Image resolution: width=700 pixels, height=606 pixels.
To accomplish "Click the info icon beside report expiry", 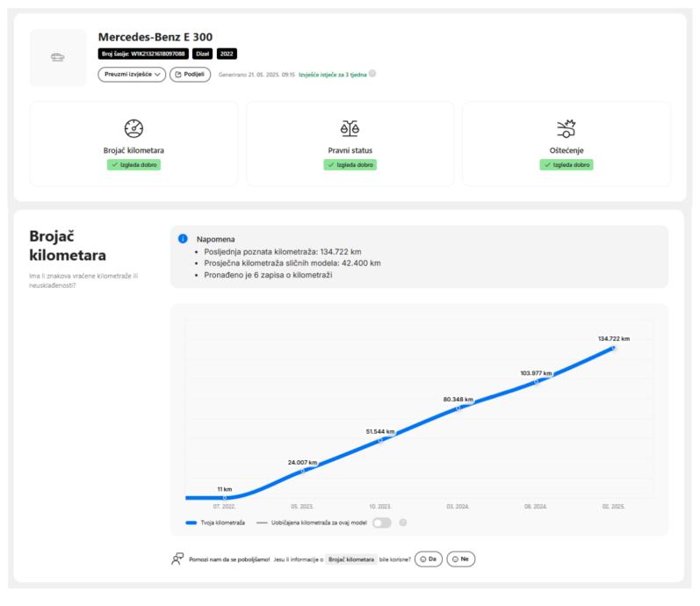I will tap(372, 74).
